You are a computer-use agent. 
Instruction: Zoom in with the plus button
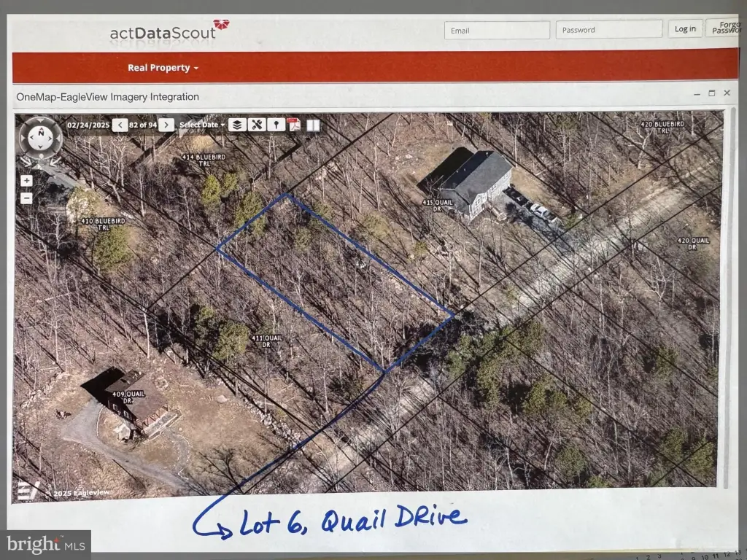pyautogui.click(x=26, y=181)
